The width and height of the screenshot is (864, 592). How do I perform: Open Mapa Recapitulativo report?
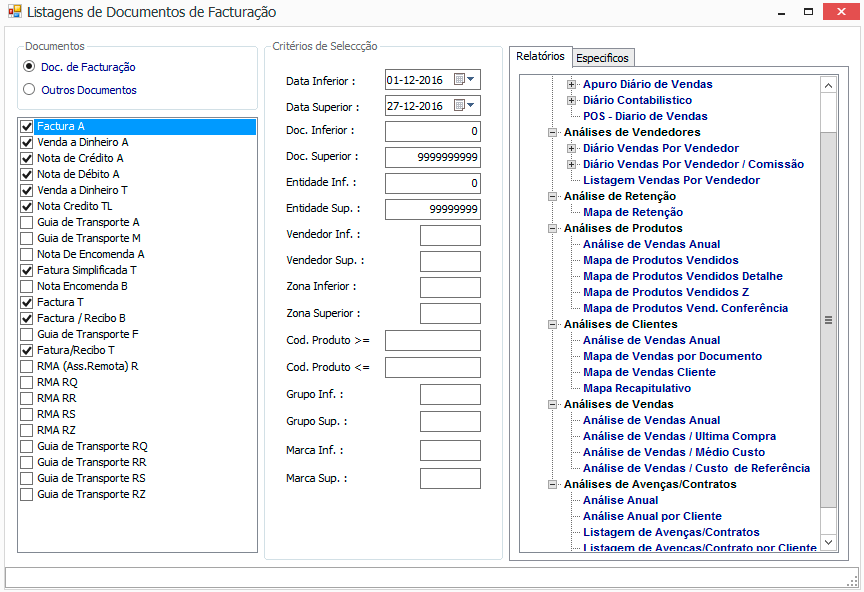637,388
